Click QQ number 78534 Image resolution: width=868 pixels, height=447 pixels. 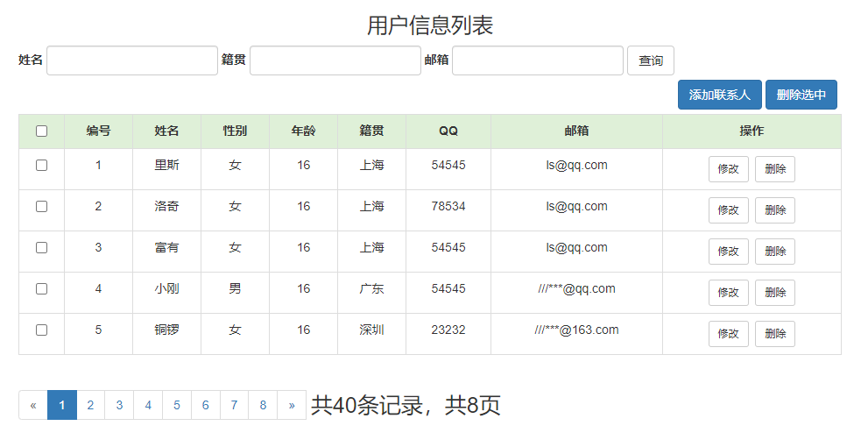click(448, 206)
